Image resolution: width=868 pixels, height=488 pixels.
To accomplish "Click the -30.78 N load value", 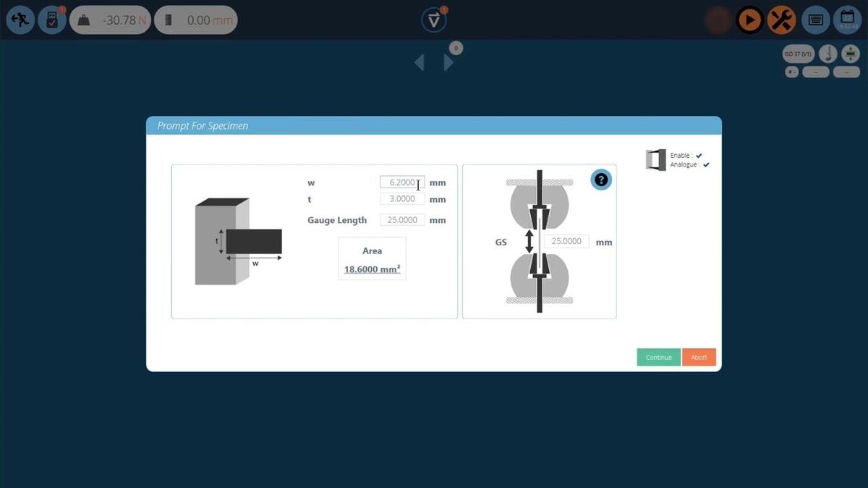I will point(124,20).
